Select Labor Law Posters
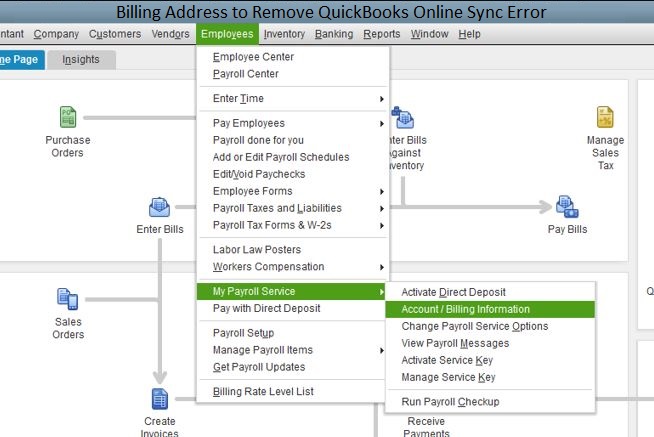 [x=293, y=250]
